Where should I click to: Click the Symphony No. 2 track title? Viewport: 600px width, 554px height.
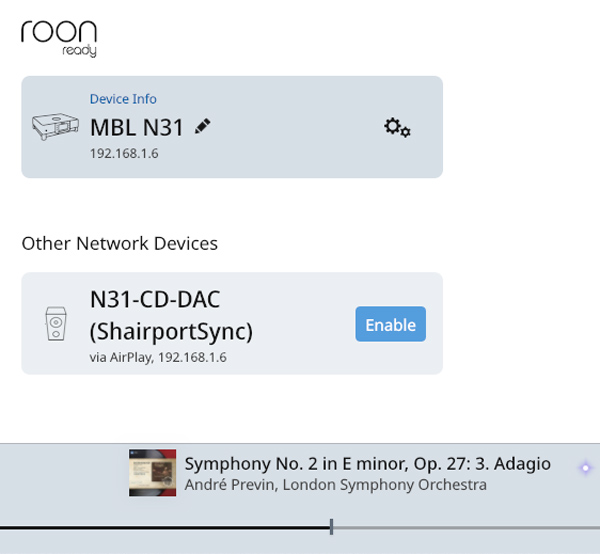367,464
